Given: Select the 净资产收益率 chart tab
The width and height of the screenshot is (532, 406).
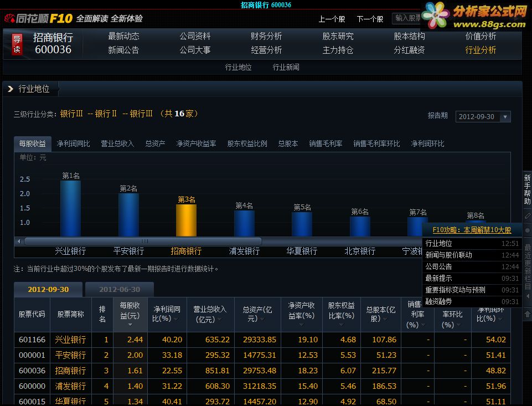Looking at the screenshot, I should pos(196,143).
